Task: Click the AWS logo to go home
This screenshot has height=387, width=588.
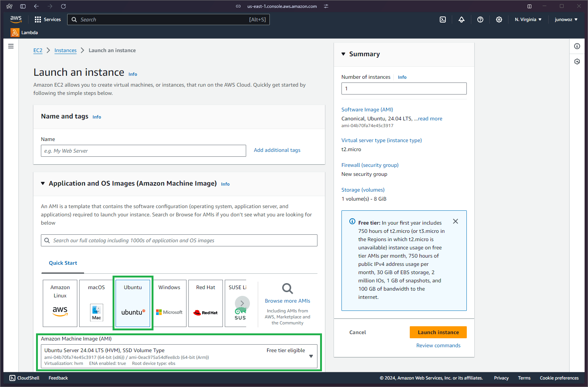Action: click(16, 19)
